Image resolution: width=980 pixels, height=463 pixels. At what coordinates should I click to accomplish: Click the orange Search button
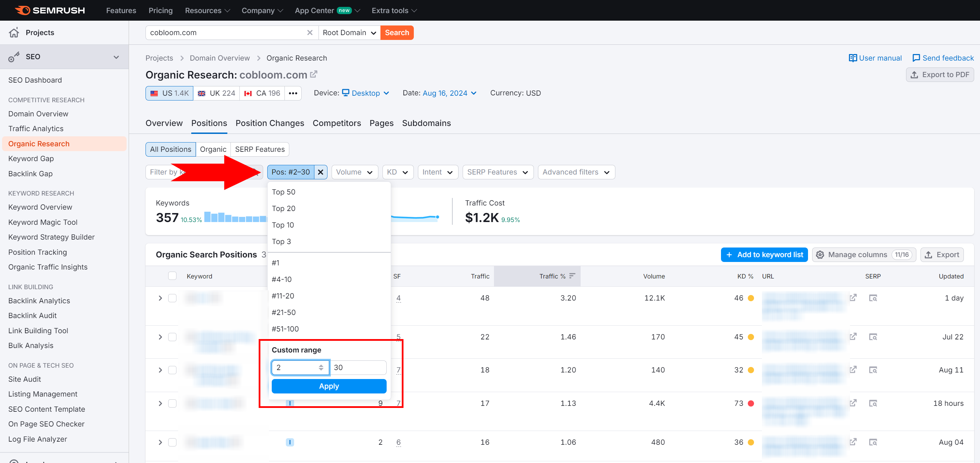pos(397,33)
